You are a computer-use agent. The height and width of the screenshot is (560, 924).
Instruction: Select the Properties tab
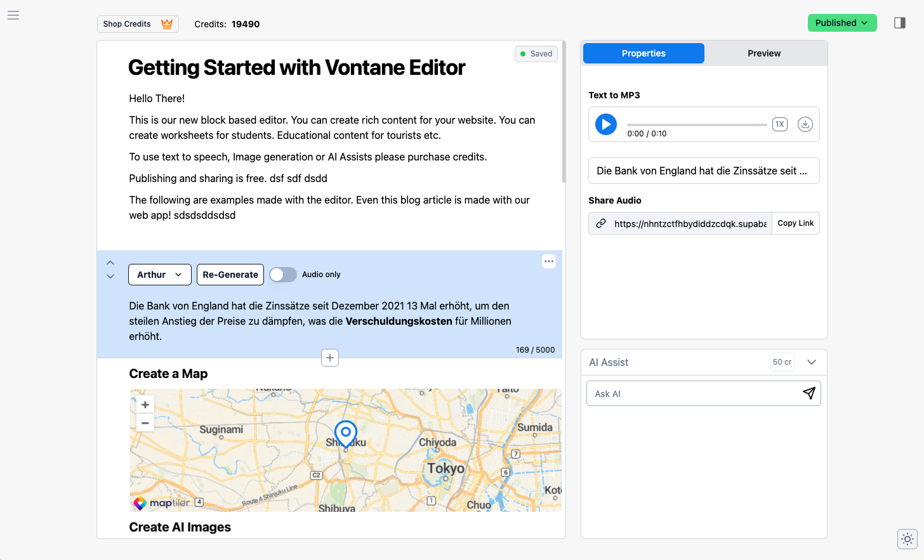[643, 53]
